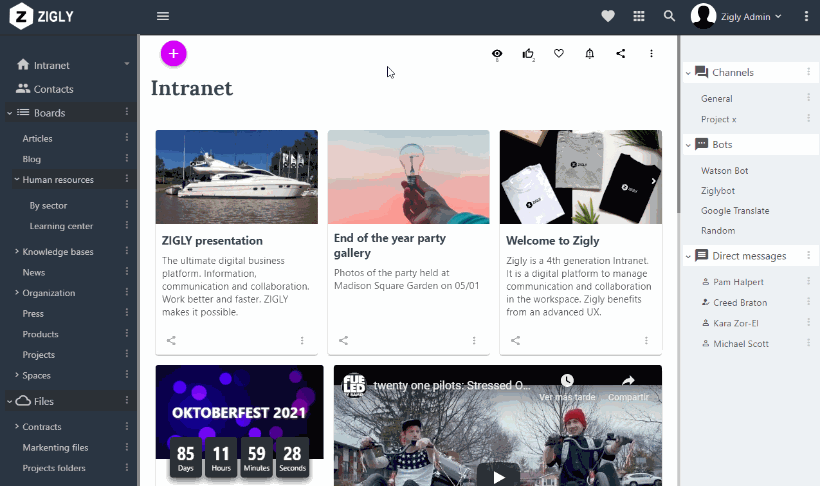This screenshot has height=486, width=820.
Task: Toggle the hamburger menu in top bar
Action: tap(163, 16)
